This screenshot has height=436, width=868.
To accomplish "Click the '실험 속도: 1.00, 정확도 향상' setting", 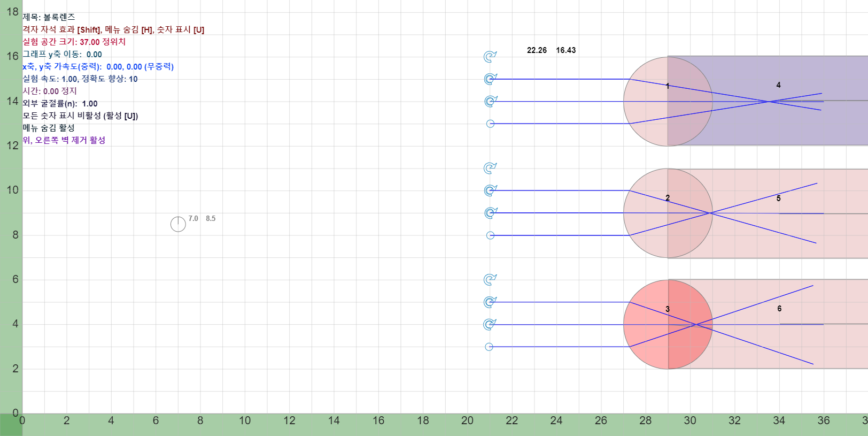I will [80, 79].
